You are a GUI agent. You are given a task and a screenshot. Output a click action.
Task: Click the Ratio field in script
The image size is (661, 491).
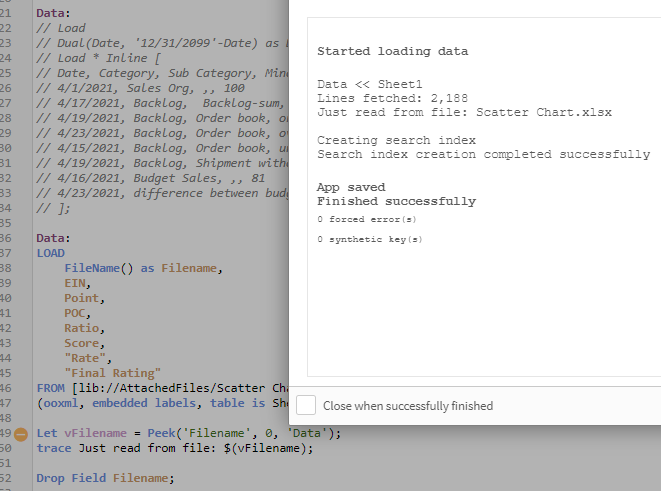coord(84,328)
